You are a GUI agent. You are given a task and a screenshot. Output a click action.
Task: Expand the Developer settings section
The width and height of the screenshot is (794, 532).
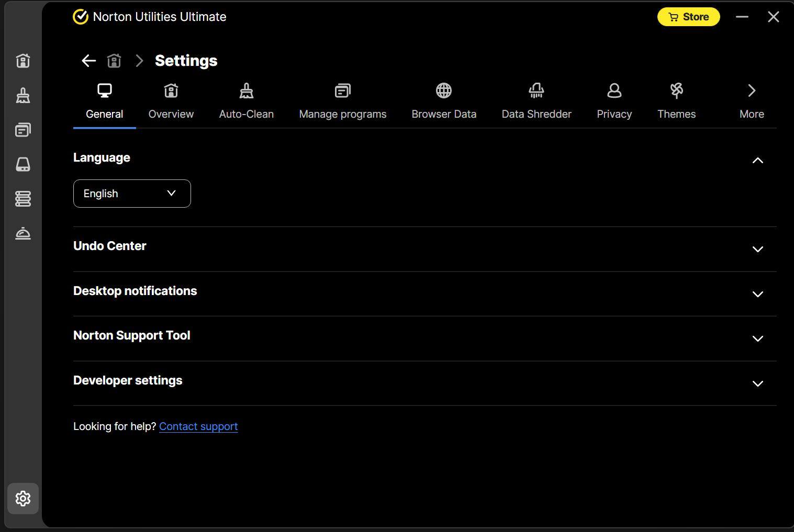point(757,383)
